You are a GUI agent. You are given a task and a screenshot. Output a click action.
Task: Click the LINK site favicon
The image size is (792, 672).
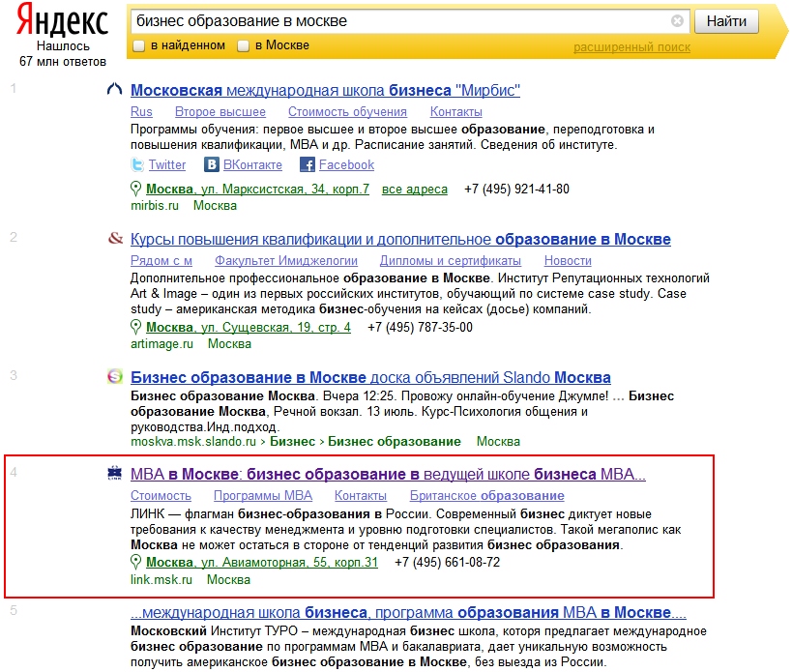pos(115,473)
